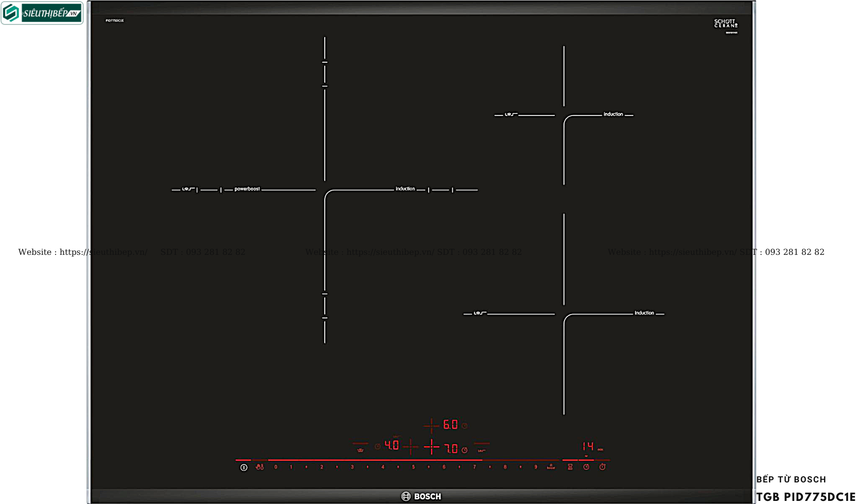This screenshot has height=504, width=861.
Task: Set power level slider to 5
Action: 413,467
